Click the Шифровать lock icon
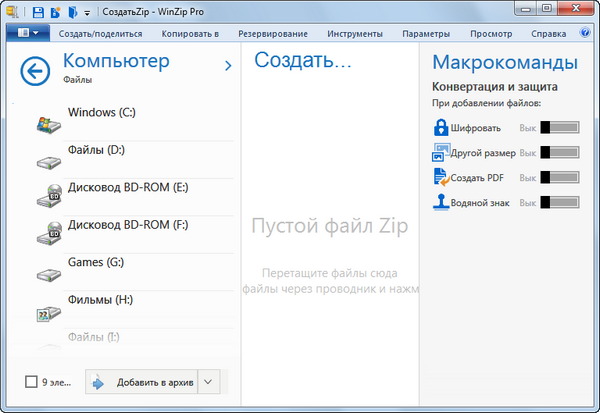 click(441, 128)
